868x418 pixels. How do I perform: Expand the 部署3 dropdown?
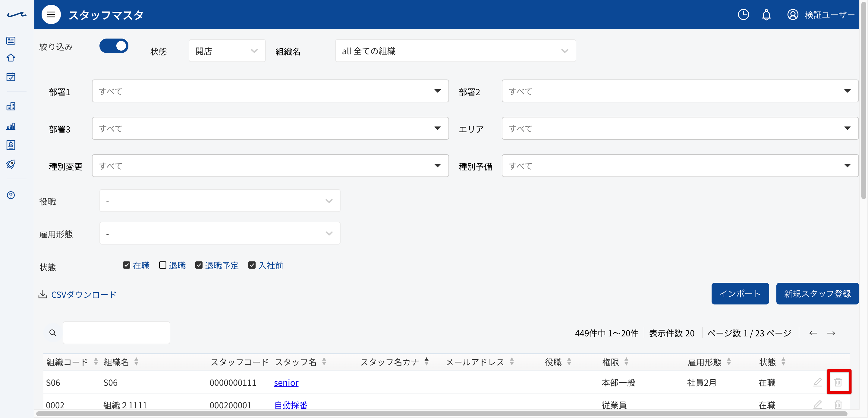pyautogui.click(x=270, y=128)
